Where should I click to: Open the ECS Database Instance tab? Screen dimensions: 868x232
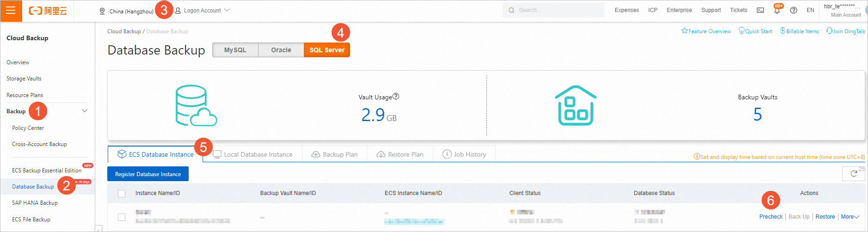click(155, 154)
